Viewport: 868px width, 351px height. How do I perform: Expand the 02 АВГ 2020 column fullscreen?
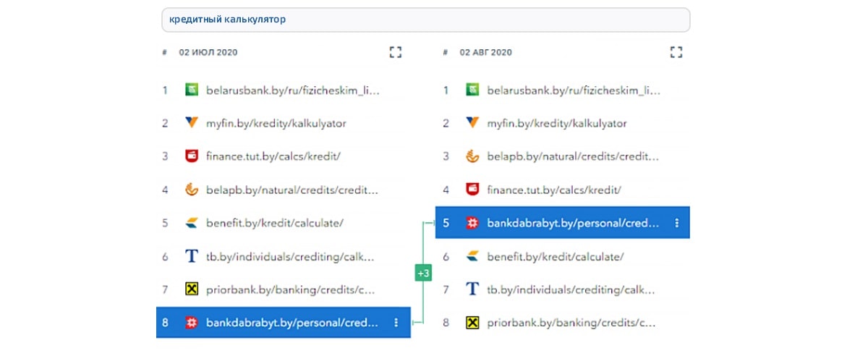click(x=676, y=52)
